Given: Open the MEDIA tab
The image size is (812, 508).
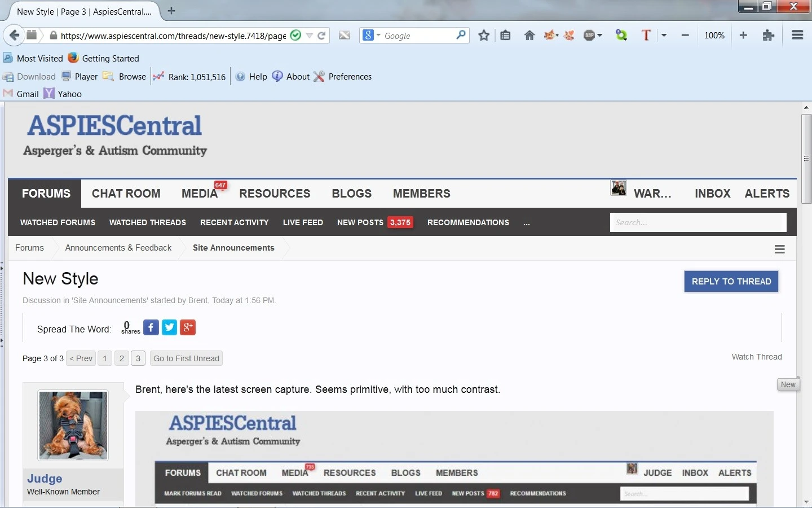Looking at the screenshot, I should point(200,194).
